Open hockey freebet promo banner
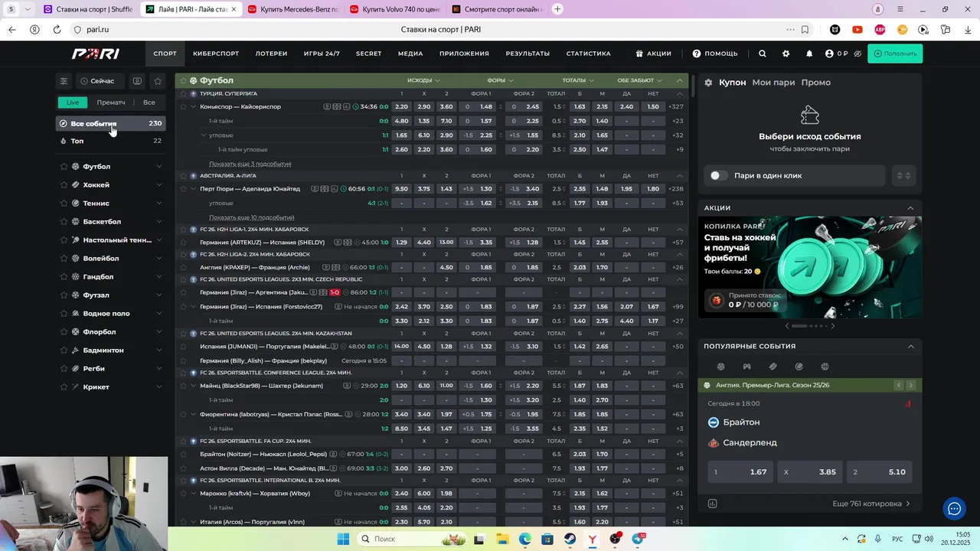 (810, 267)
